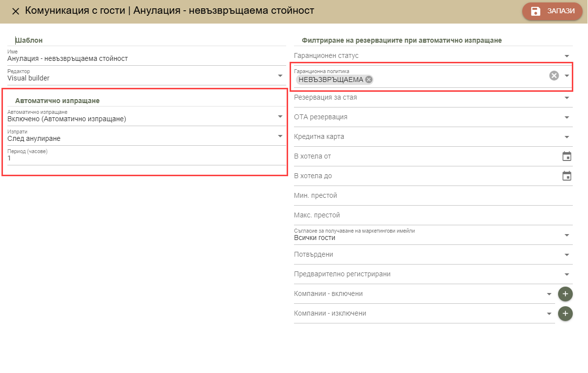
Task: Close the template editor with the X icon
Action: [x=15, y=11]
